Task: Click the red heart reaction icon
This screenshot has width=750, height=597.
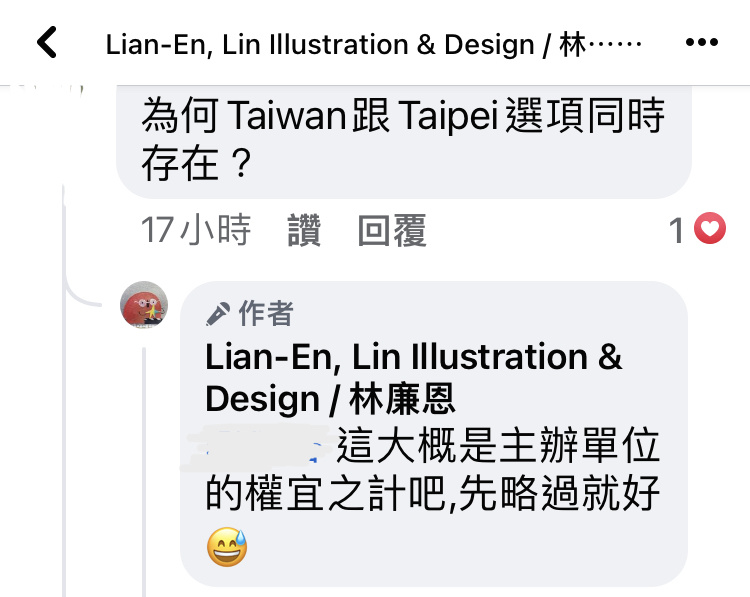Action: (710, 228)
